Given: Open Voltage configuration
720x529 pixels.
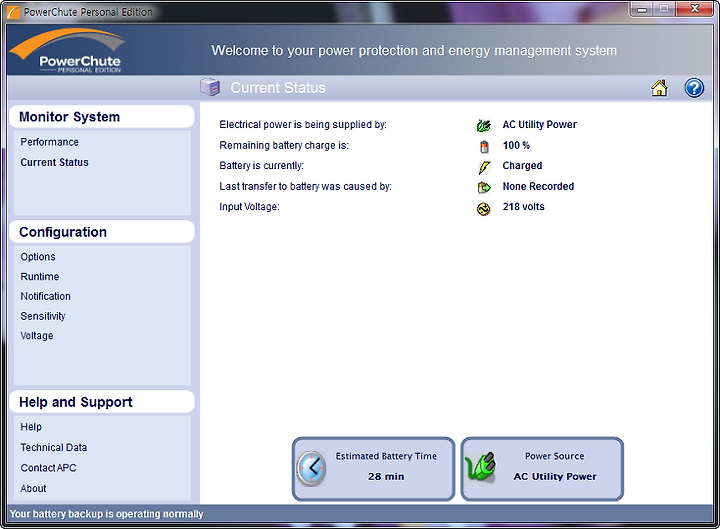Looking at the screenshot, I should [x=37, y=336].
